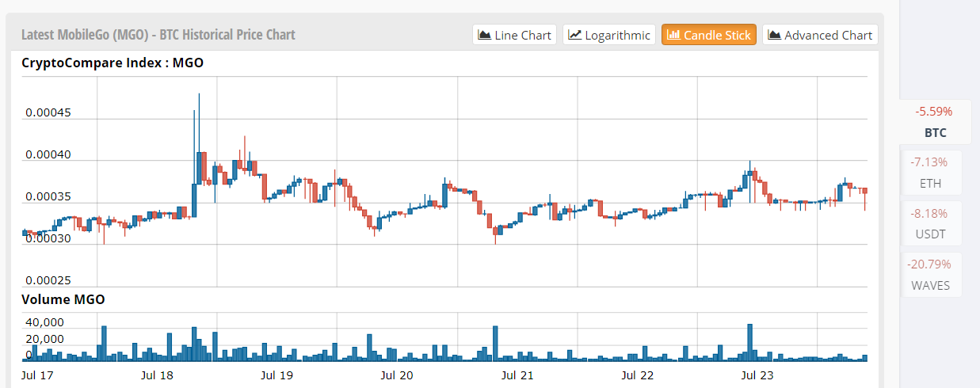
Task: Click the 40,000 volume axis label
Action: 44,322
